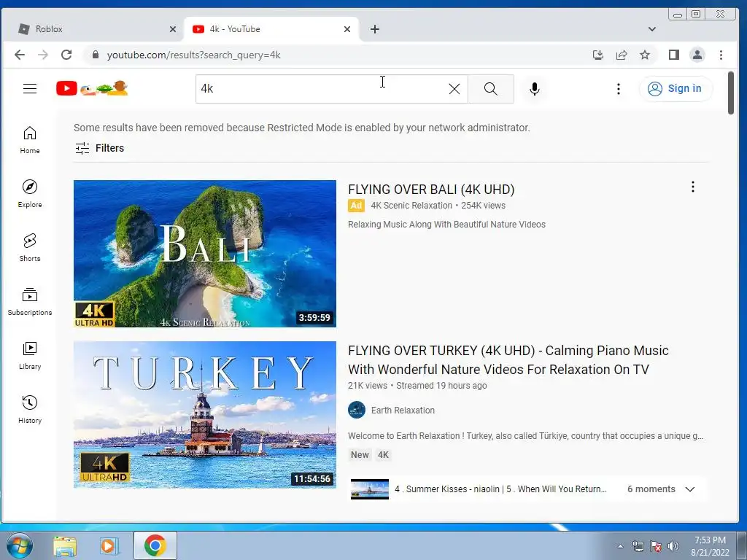The height and width of the screenshot is (560, 747).
Task: Click the magnifier search button
Action: click(x=491, y=88)
